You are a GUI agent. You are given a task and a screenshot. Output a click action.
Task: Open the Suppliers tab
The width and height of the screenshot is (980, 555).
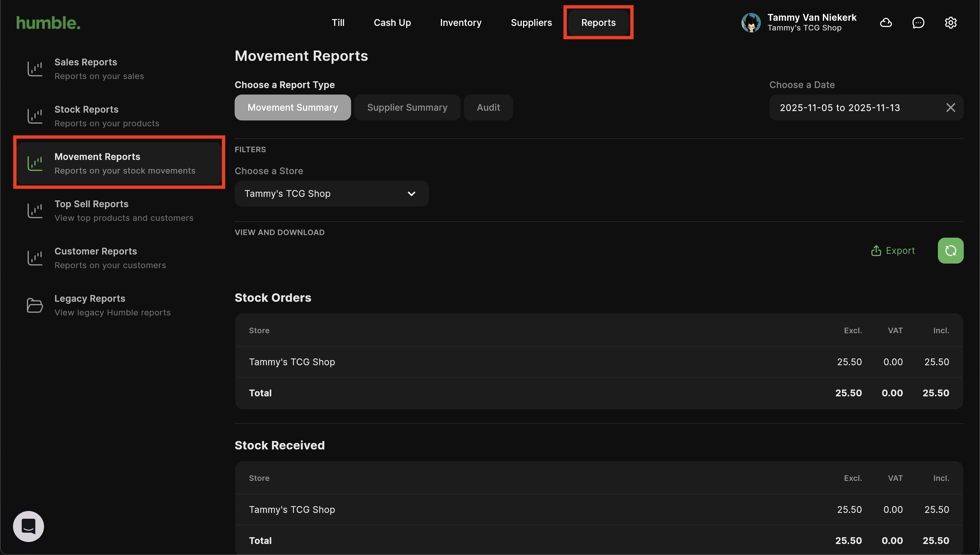(531, 23)
